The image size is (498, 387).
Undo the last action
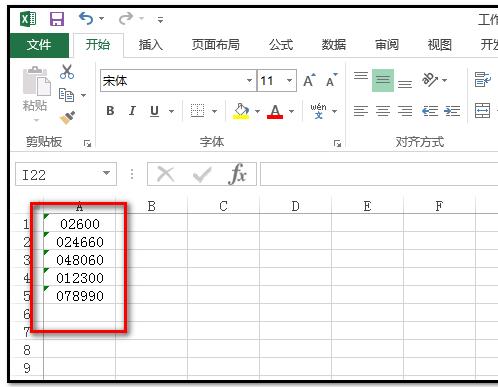click(x=86, y=18)
